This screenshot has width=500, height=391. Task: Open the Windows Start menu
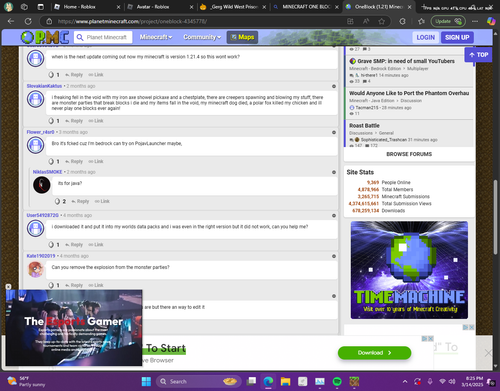pyautogui.click(x=146, y=381)
